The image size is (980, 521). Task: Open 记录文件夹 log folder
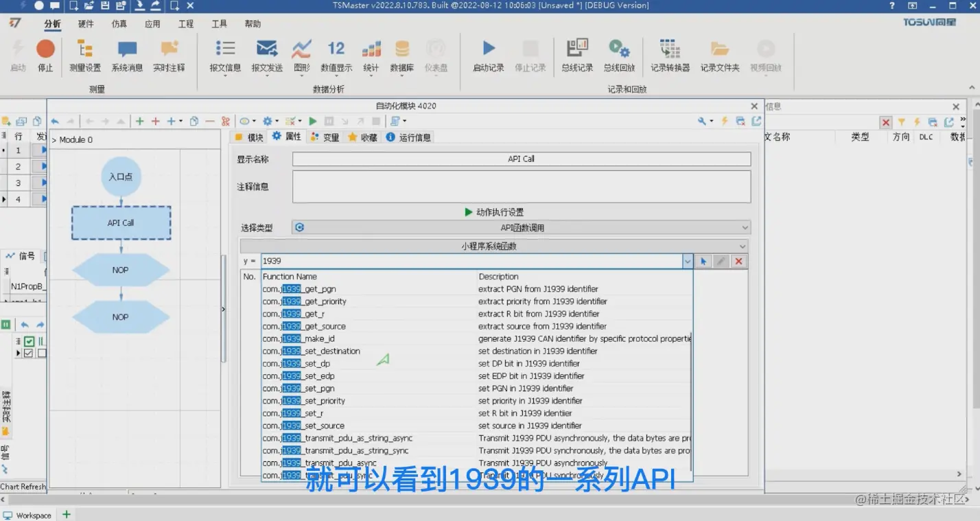click(x=720, y=56)
